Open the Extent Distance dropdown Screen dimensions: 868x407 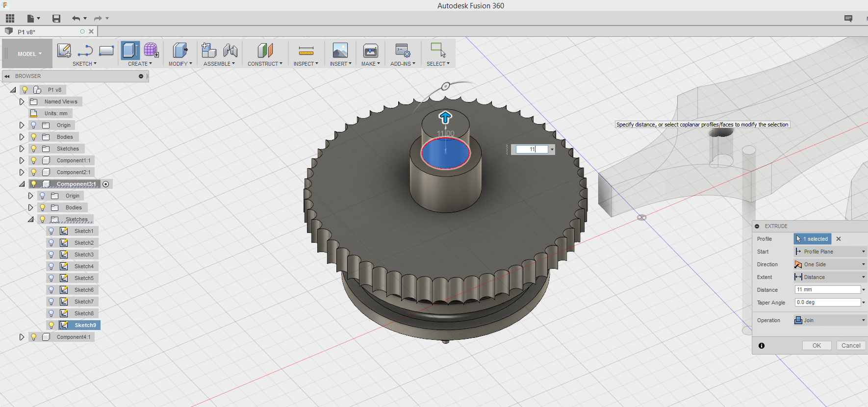click(830, 277)
